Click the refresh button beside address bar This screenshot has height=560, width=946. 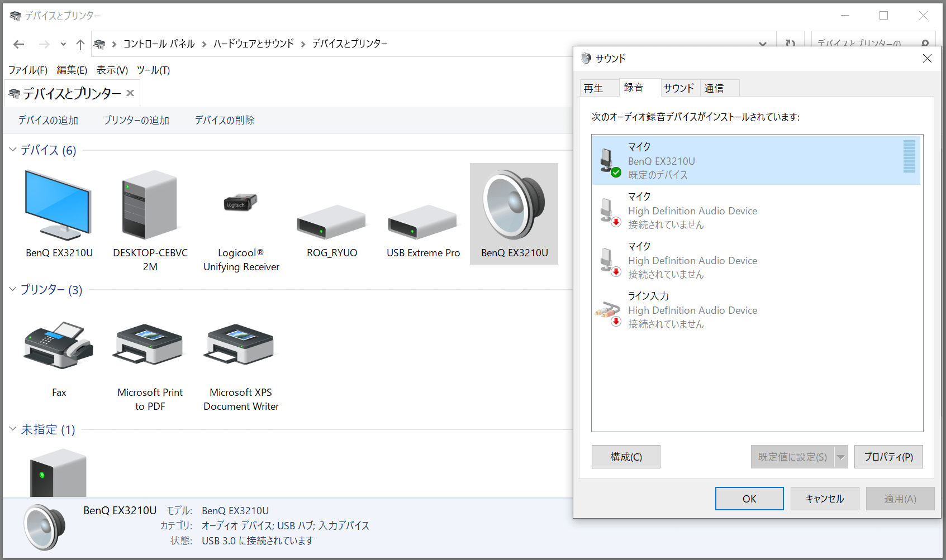pos(790,44)
